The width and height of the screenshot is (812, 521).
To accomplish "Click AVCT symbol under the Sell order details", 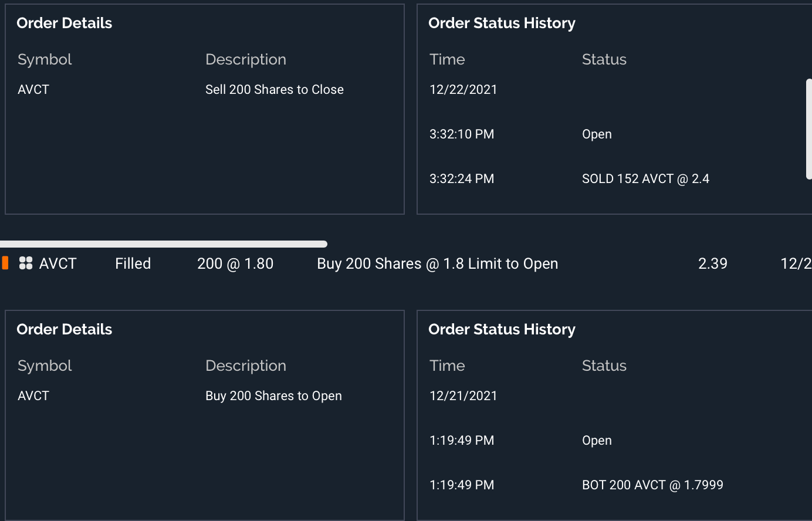I will [33, 90].
